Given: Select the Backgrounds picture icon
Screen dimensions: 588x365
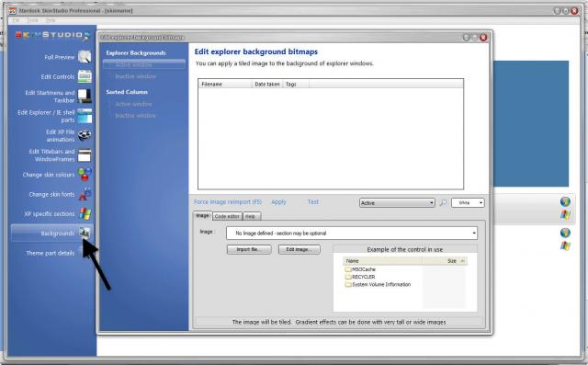Looking at the screenshot, I should 85,233.
